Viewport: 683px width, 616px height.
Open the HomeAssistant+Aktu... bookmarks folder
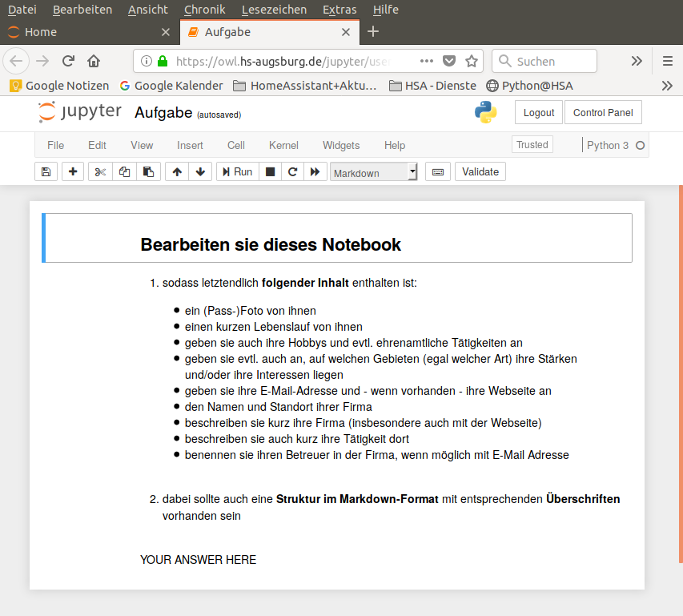click(305, 86)
